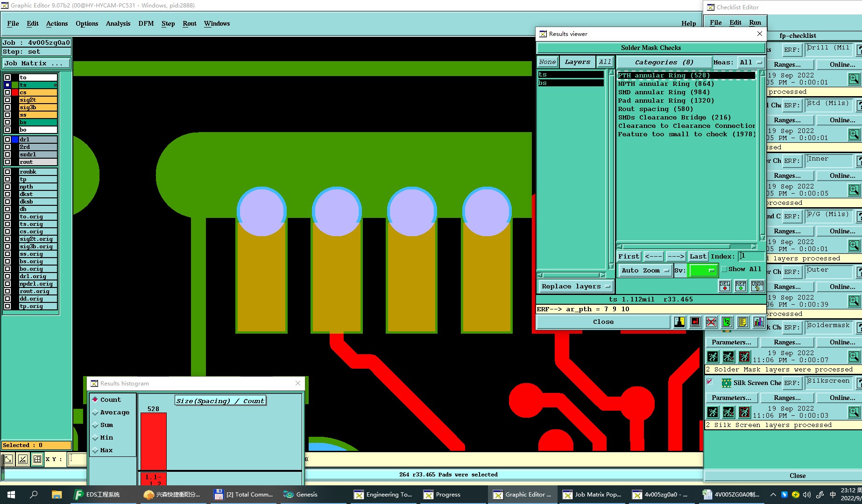Screen dimensions: 862x504
Task: Click the black-and-yellow faces icon beside Close
Action: (679, 322)
